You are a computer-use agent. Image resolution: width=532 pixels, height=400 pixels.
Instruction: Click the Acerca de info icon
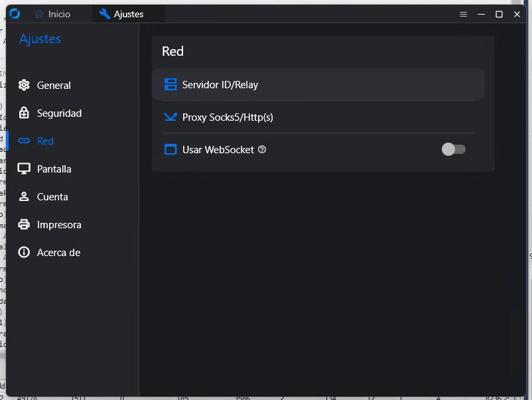pos(24,252)
